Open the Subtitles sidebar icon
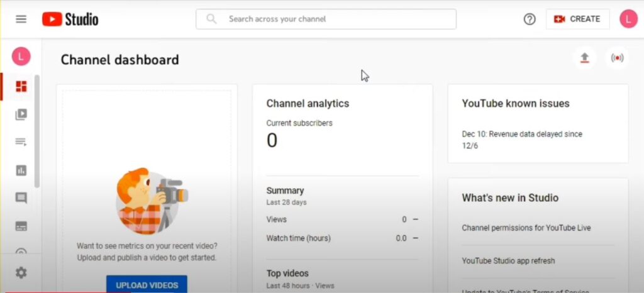The image size is (644, 293). 21,226
